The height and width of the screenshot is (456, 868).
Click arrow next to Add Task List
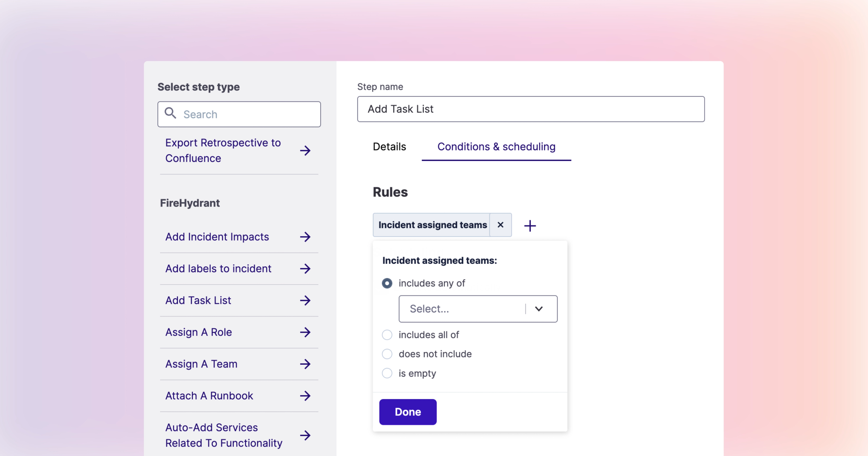305,300
